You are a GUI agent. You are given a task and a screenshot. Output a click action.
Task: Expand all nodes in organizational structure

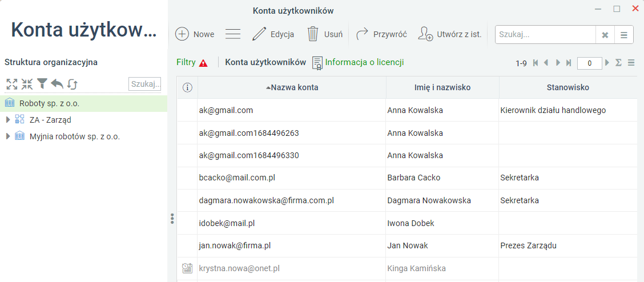(12, 84)
